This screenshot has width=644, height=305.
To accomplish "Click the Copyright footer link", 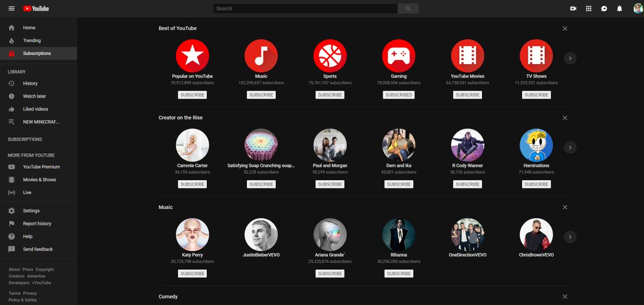I will click(45, 270).
